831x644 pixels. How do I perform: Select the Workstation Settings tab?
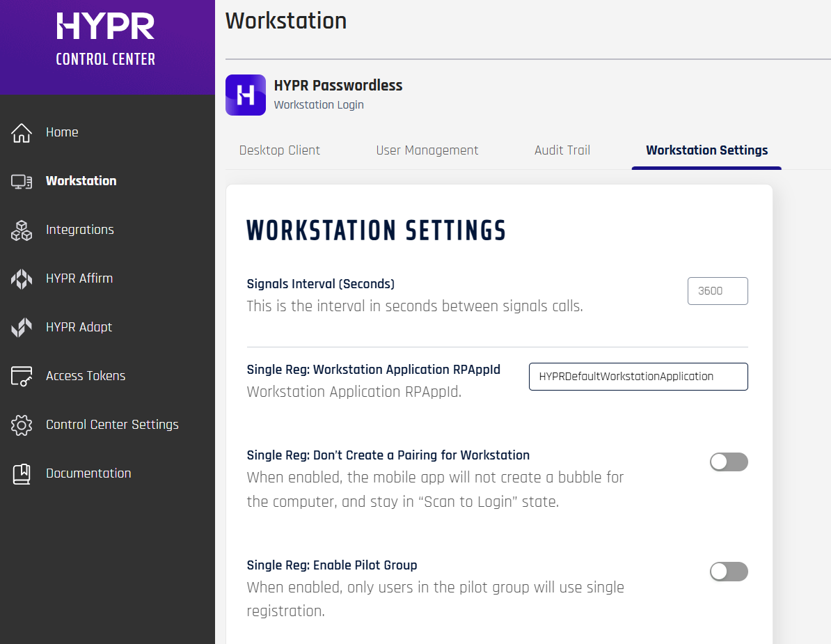(706, 150)
